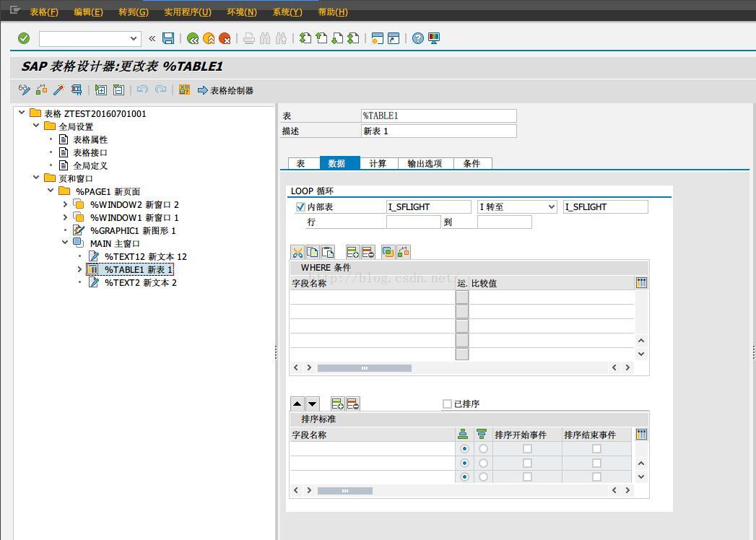This screenshot has height=540, width=756.
Task: Open the command field dropdown arrow
Action: (x=134, y=38)
